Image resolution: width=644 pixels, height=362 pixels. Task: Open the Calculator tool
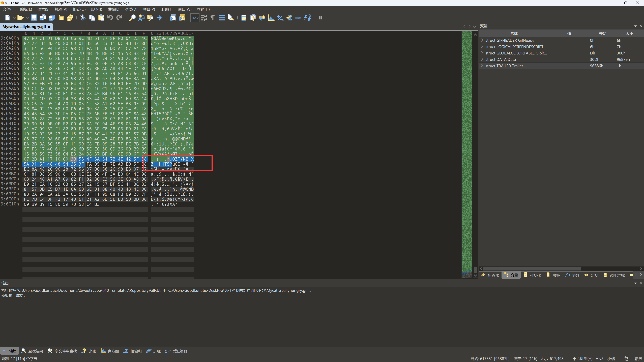point(244,18)
